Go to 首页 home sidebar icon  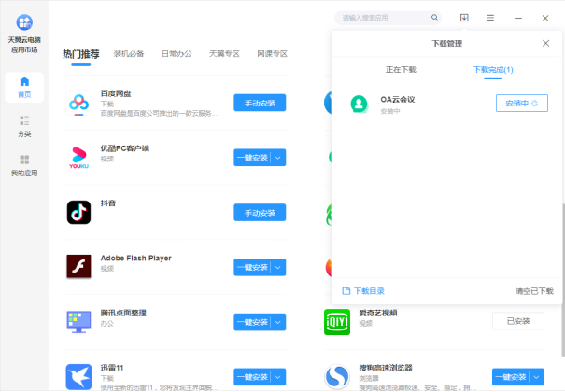click(24, 87)
